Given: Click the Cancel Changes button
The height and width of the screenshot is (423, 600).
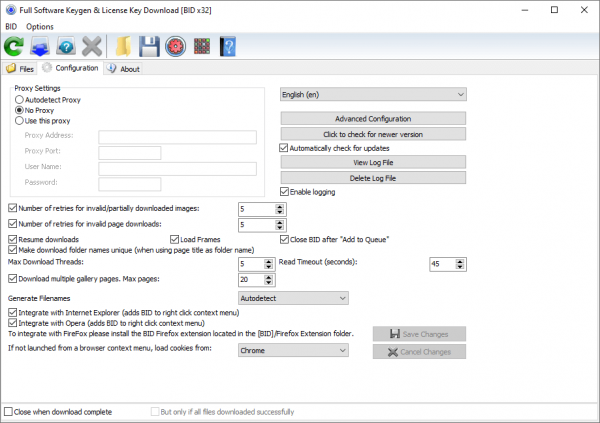Looking at the screenshot, I should [419, 352].
